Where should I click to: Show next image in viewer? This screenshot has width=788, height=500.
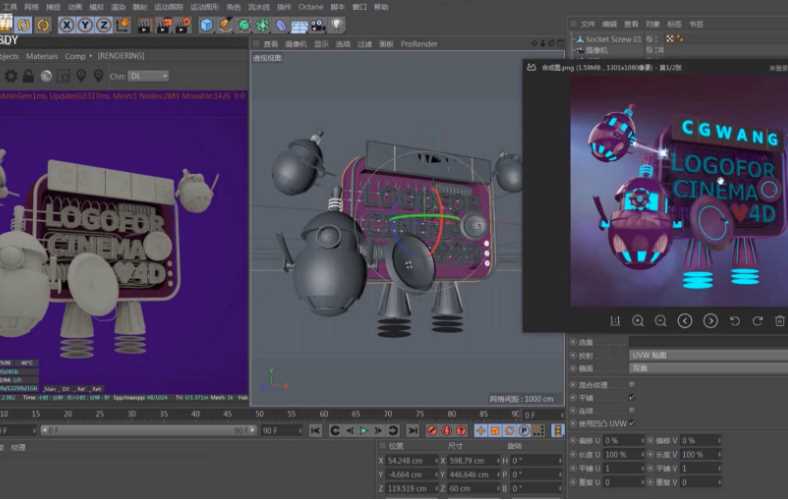(710, 321)
